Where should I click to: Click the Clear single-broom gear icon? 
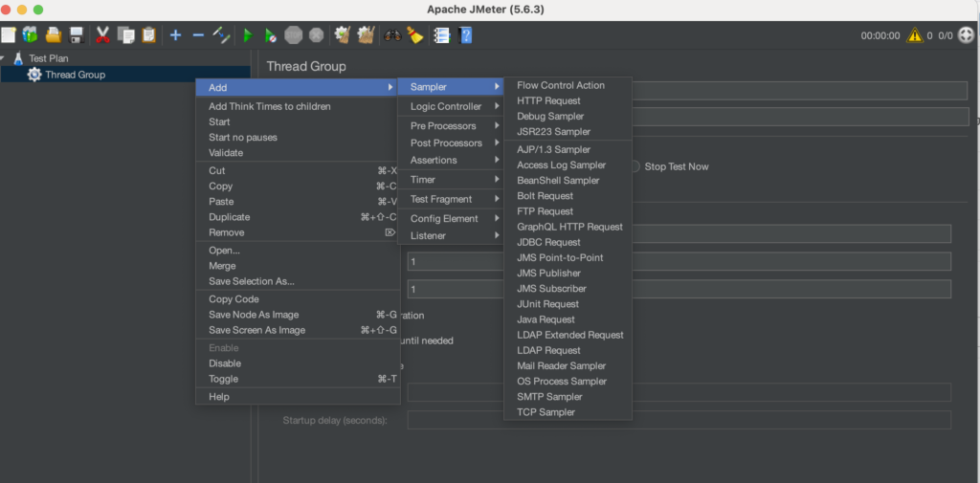342,35
